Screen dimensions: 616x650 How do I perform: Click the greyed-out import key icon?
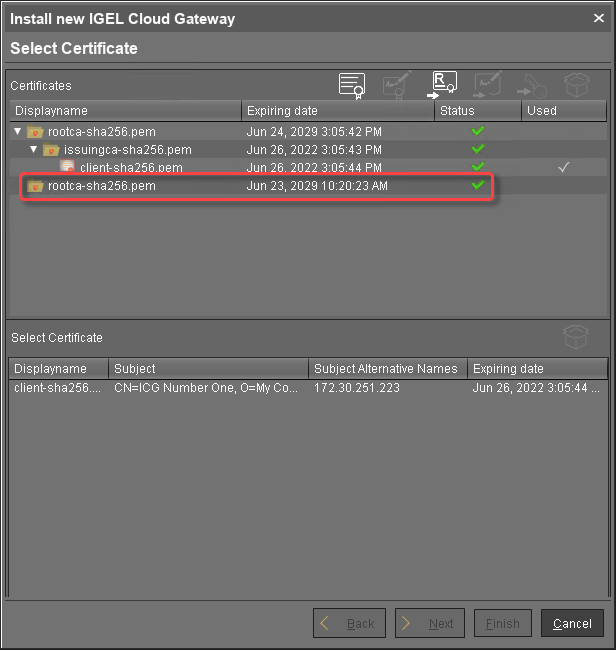(532, 85)
